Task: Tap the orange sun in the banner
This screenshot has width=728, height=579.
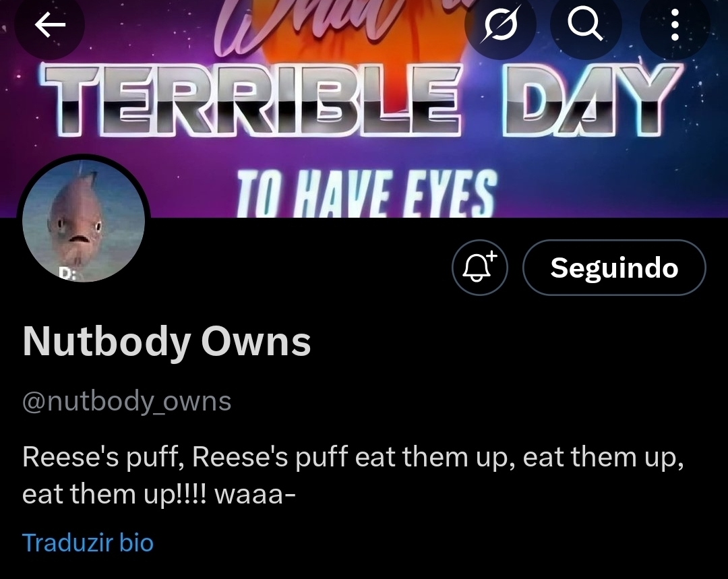Action: point(362,47)
